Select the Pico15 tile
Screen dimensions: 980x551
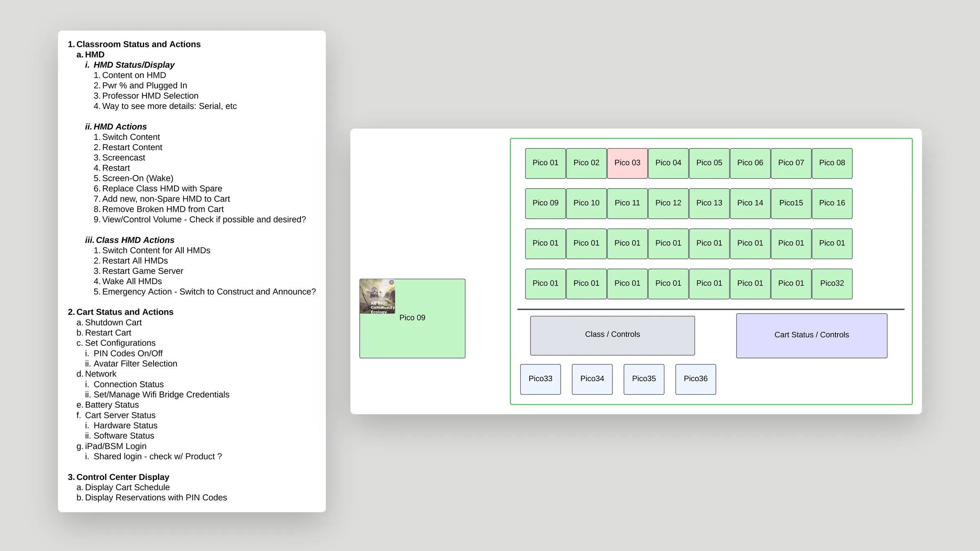point(791,203)
